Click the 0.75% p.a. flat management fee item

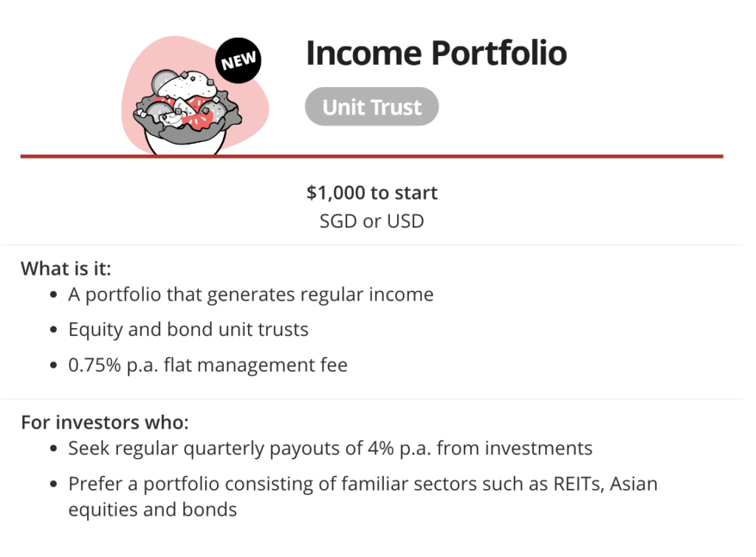coord(207,365)
